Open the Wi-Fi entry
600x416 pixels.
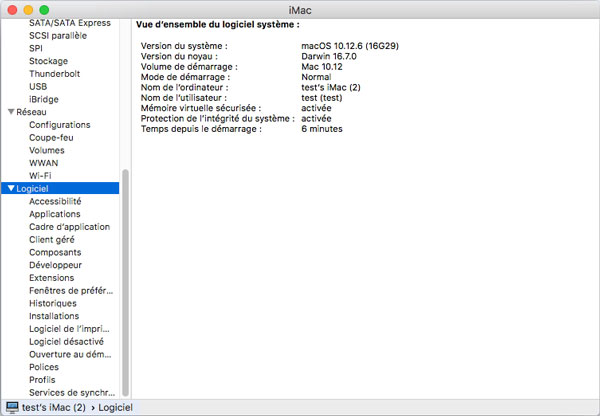tap(40, 176)
